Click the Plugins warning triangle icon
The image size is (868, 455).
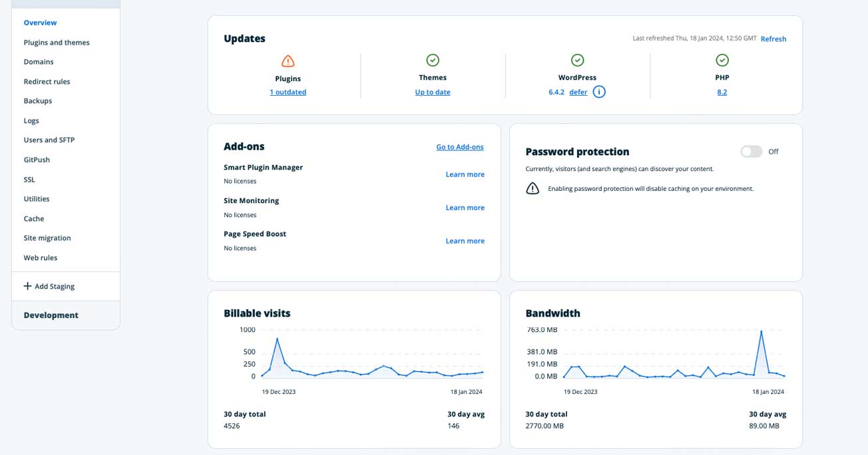tap(288, 61)
